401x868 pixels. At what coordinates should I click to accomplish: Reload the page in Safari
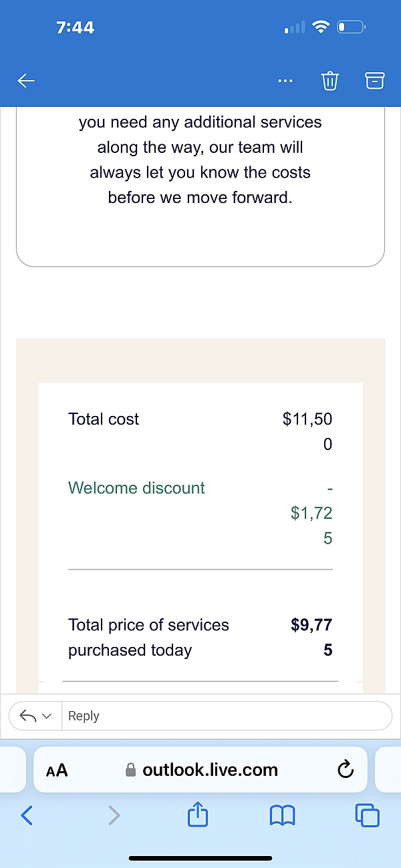(345, 770)
